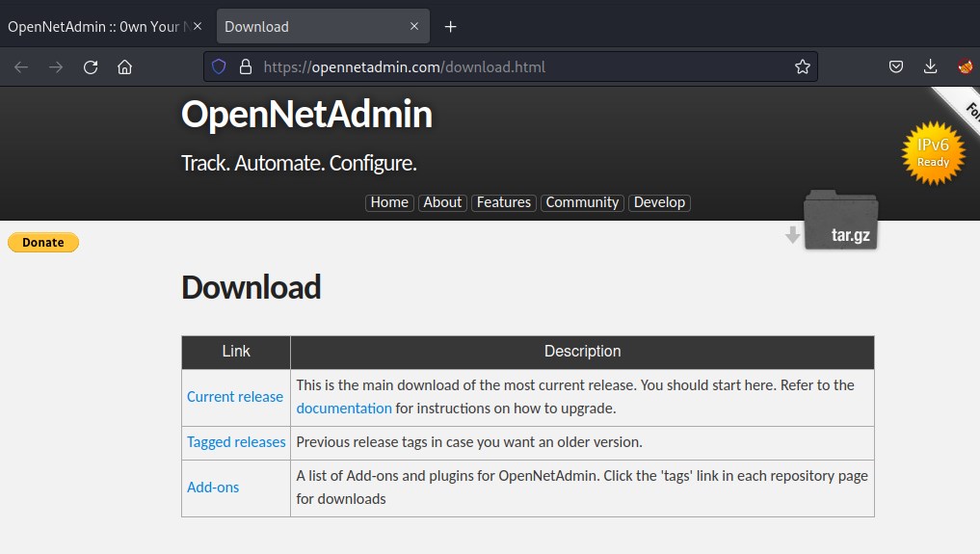Show the downloads panel
The width and height of the screenshot is (980, 554).
tap(930, 66)
